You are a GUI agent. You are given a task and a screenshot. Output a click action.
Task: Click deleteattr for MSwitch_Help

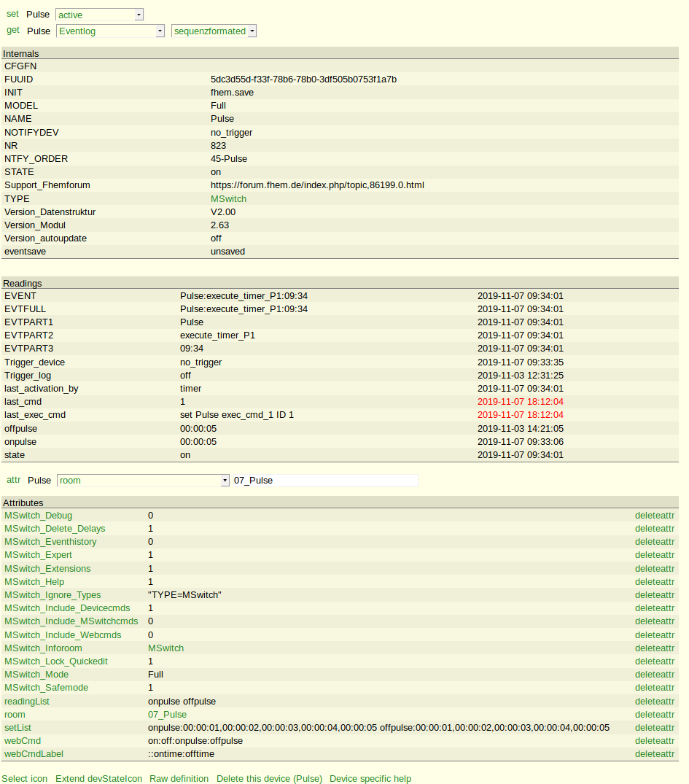point(655,581)
